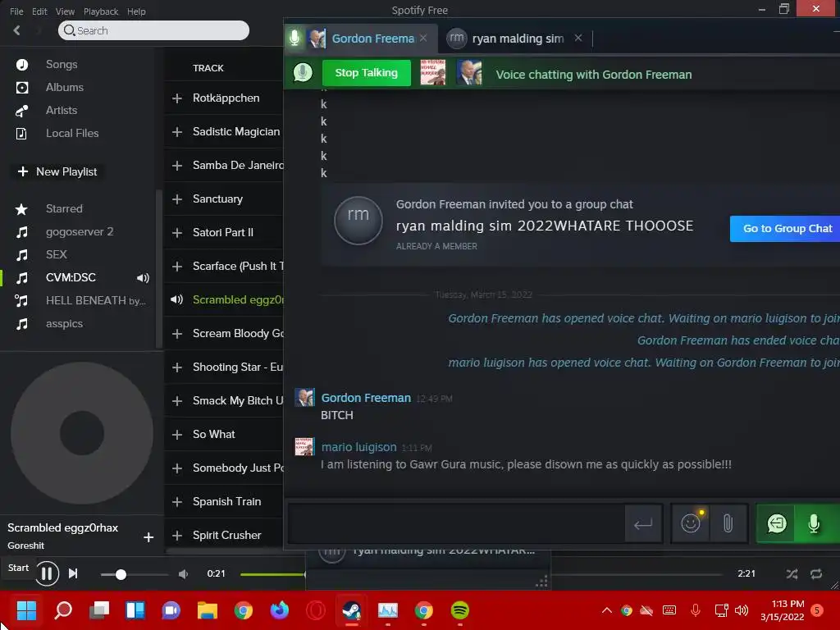Image resolution: width=840 pixels, height=630 pixels.
Task: Open the taskbar clock and date
Action: 782,610
